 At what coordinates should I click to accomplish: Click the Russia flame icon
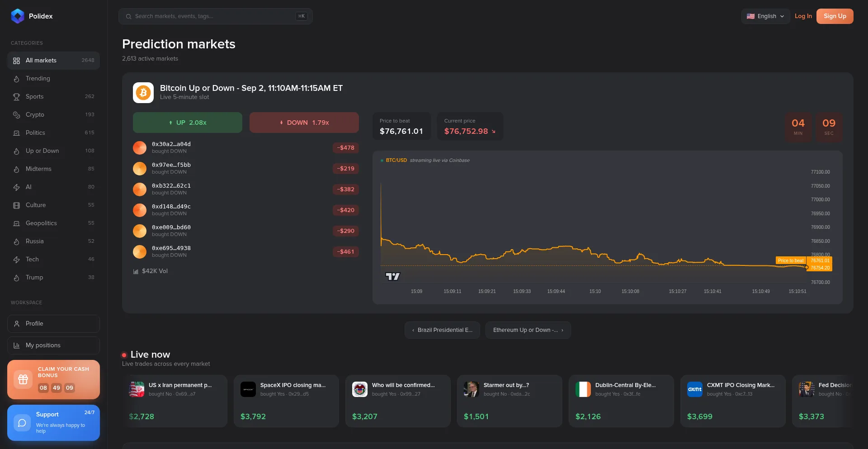click(17, 241)
